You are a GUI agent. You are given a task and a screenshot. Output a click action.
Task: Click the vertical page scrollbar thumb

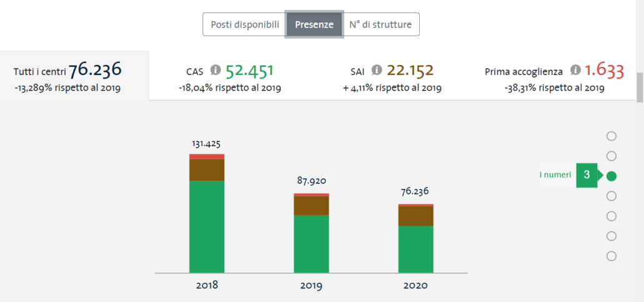click(640, 87)
